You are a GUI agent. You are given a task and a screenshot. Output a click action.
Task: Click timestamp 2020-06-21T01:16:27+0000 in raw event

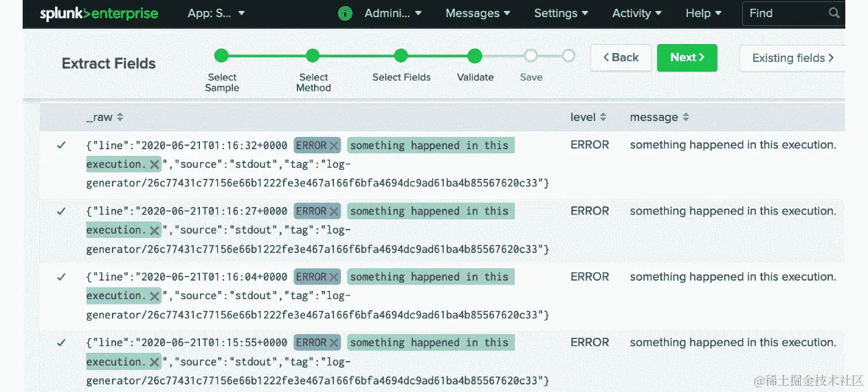click(214, 211)
